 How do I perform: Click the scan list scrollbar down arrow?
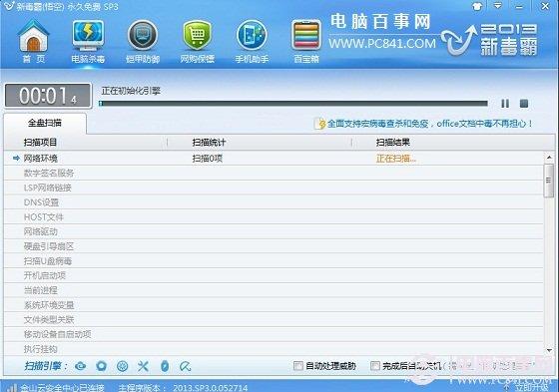point(549,351)
